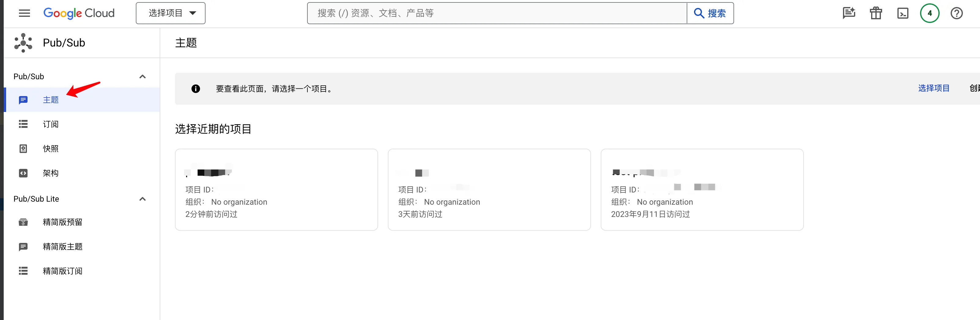Viewport: 980px width, 320px height.
Task: Activate the Cloud Shell terminal icon
Action: coord(903,13)
